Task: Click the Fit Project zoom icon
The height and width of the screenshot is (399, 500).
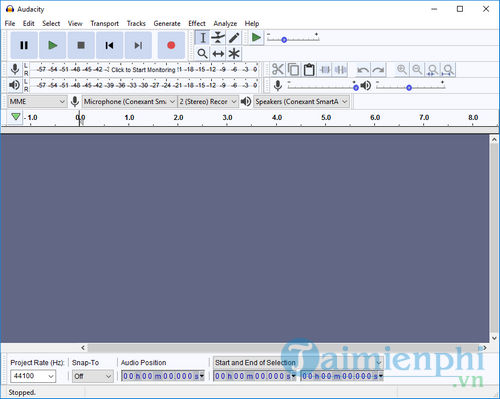Action: 448,69
